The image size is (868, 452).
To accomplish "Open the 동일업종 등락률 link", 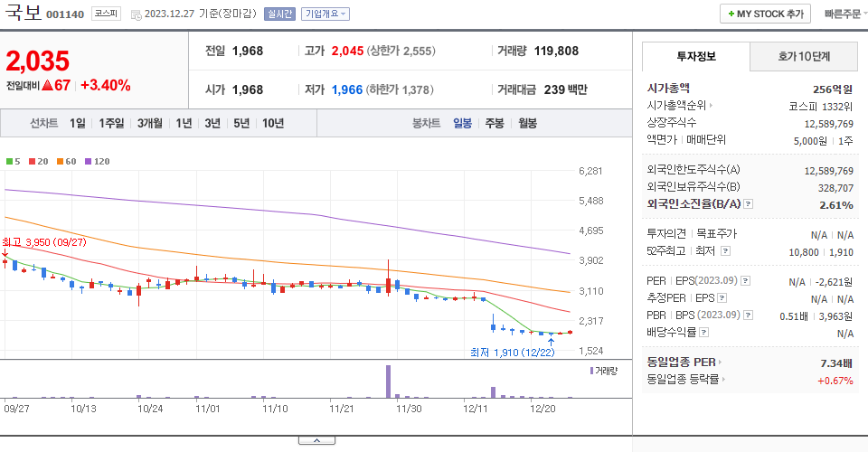I will click(x=683, y=380).
